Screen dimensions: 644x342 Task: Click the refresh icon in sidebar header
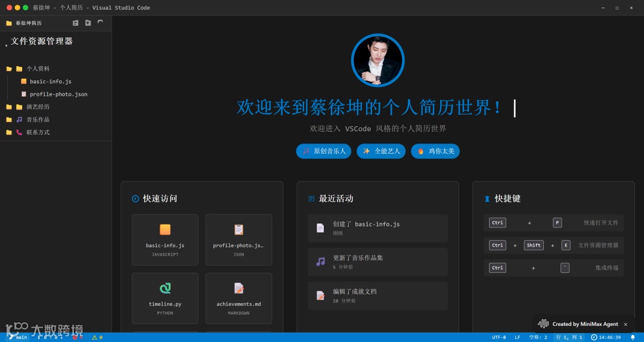point(100,23)
